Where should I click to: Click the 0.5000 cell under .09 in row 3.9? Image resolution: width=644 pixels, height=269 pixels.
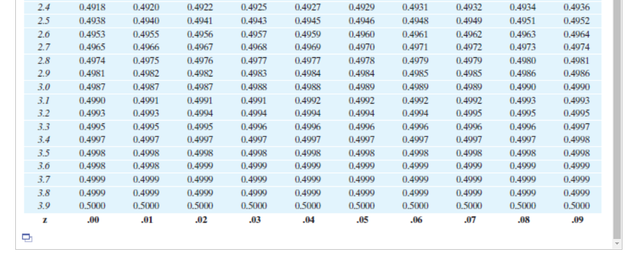[x=577, y=206]
